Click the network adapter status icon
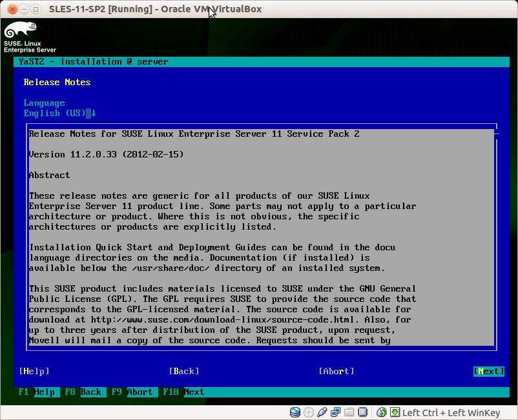The image size is (518, 420). [x=336, y=412]
